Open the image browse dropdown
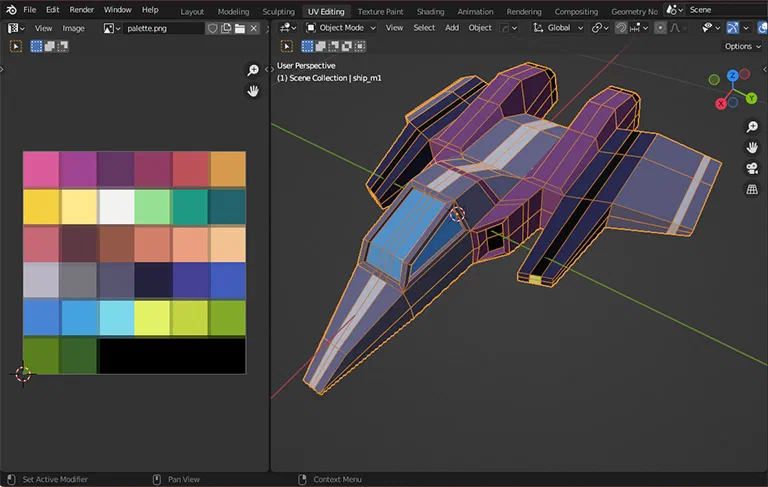The width and height of the screenshot is (768, 487). pos(112,28)
